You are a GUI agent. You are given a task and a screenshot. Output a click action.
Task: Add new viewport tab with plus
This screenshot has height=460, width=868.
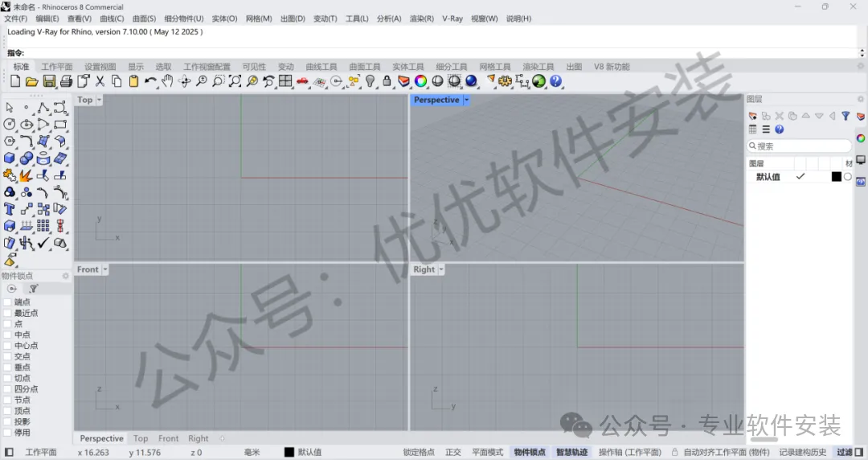tap(222, 438)
